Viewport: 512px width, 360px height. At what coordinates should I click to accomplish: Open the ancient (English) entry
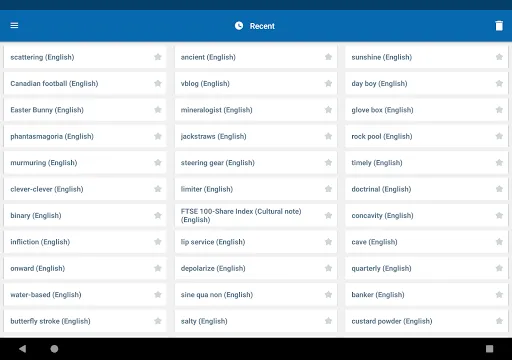coord(256,57)
